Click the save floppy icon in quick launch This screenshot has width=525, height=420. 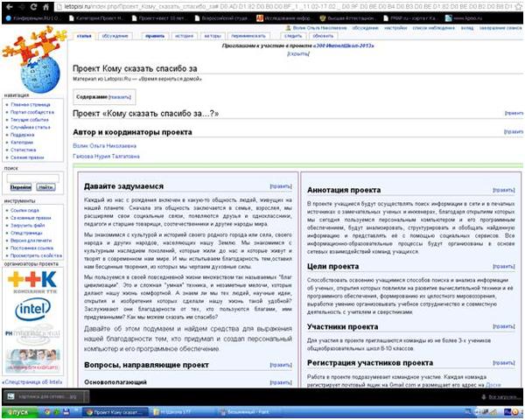coord(66,412)
